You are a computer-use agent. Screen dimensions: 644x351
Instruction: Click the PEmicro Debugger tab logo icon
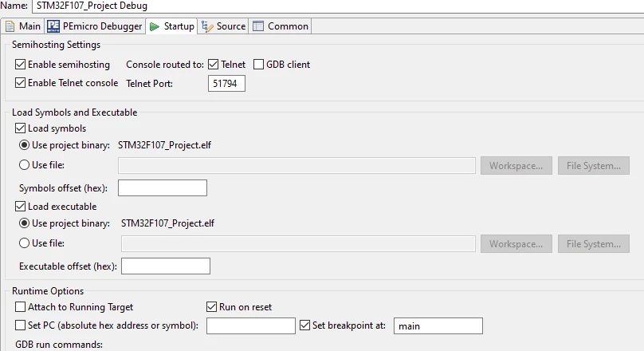click(53, 26)
